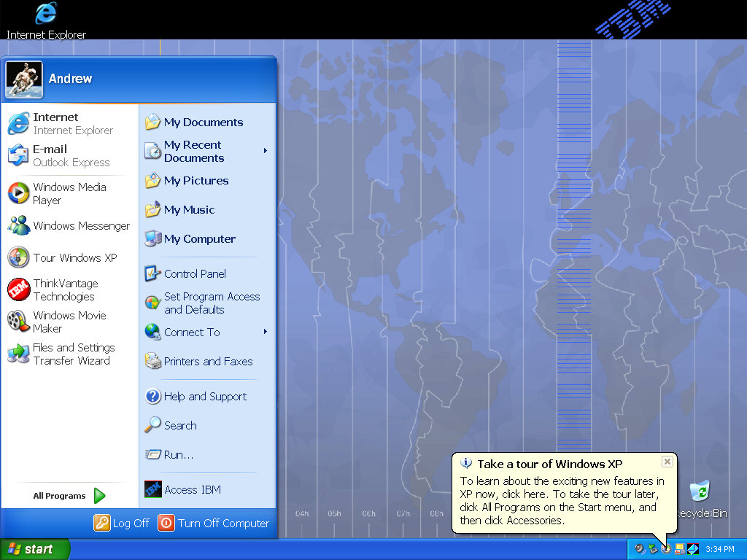Click the Andrew user picture
747x560 pixels.
tap(24, 79)
